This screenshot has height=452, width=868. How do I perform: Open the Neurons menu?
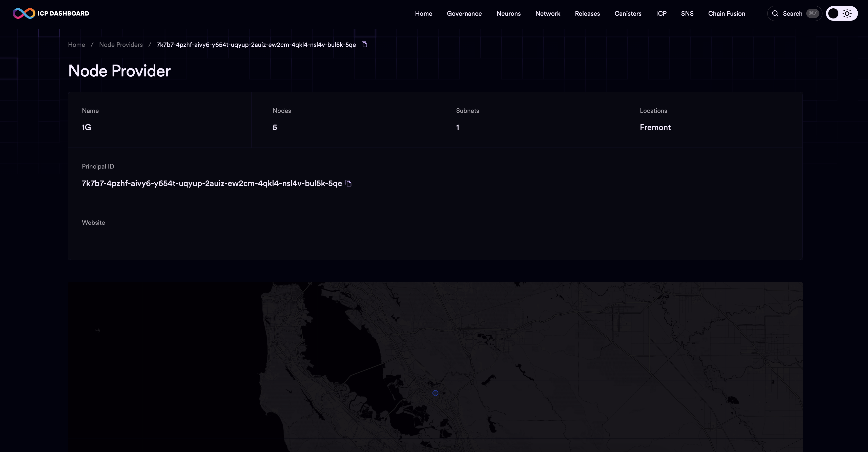(x=508, y=13)
